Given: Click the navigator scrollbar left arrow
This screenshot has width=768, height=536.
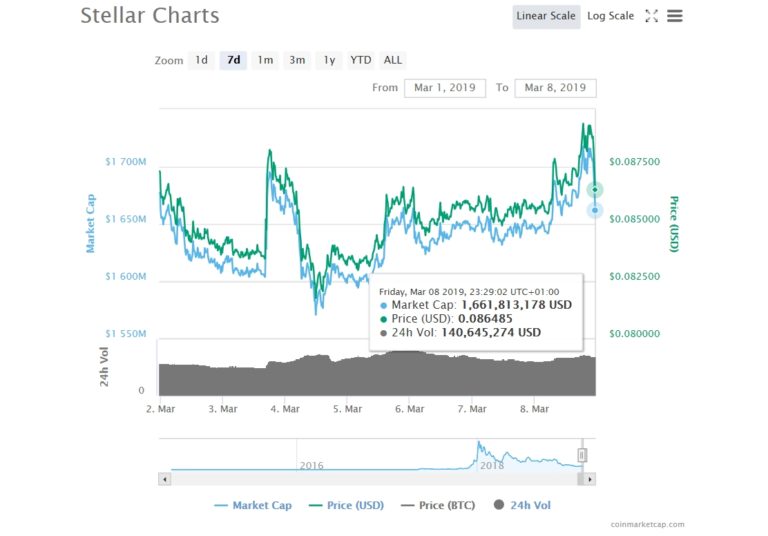Looking at the screenshot, I should pos(165,479).
